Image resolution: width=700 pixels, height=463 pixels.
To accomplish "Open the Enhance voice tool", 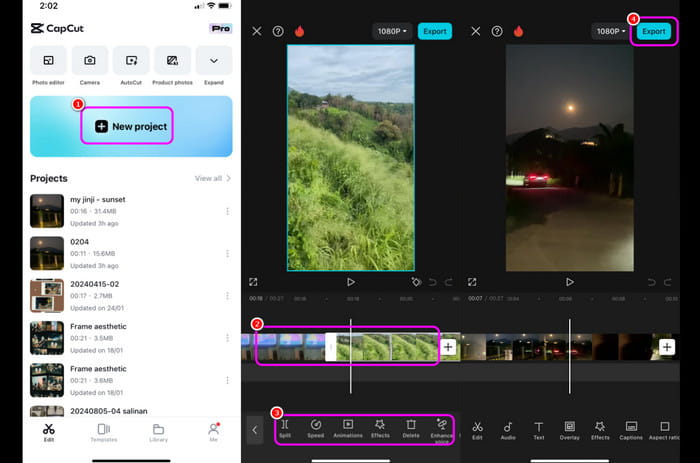I will (442, 431).
